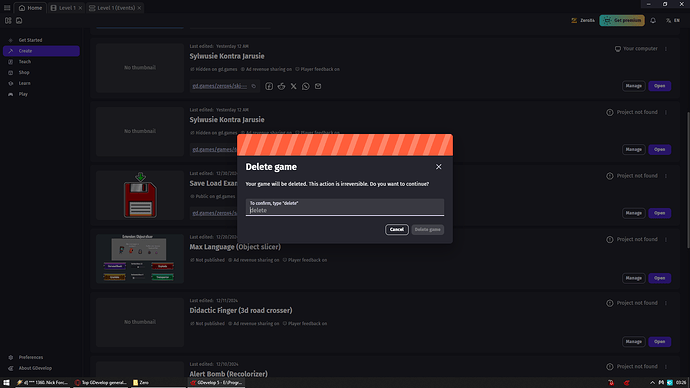Image resolution: width=690 pixels, height=388 pixels.
Task: Focus the delete confirmation text field
Action: [345, 207]
